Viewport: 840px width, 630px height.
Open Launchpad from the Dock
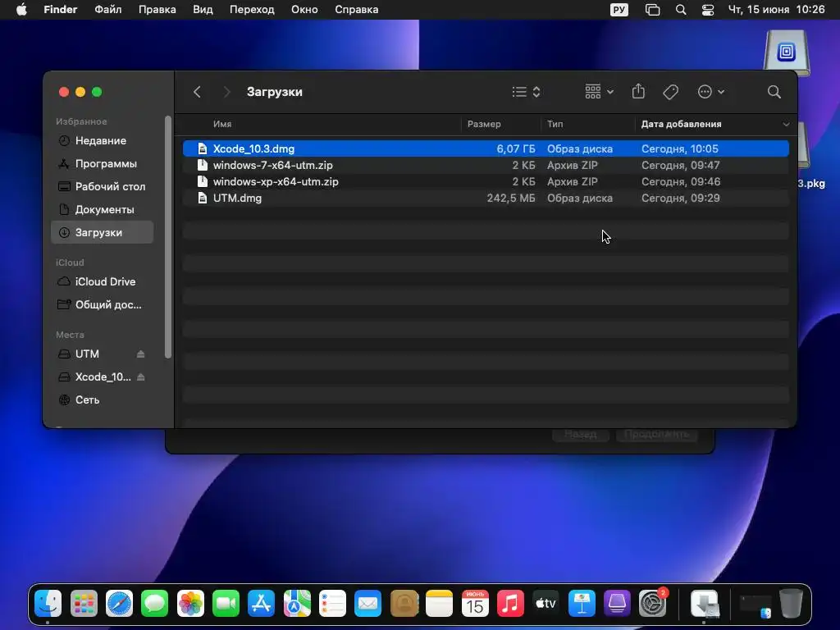[x=84, y=604]
